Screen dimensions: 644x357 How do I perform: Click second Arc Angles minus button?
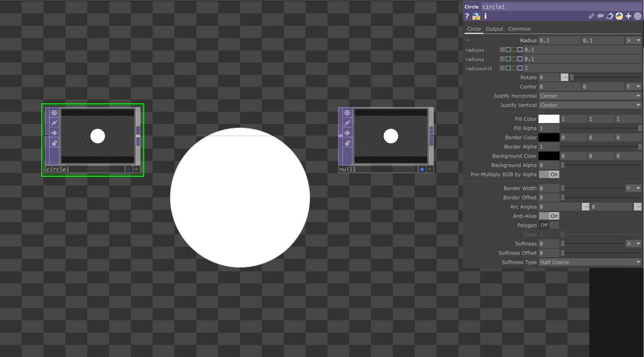pyautogui.click(x=638, y=207)
